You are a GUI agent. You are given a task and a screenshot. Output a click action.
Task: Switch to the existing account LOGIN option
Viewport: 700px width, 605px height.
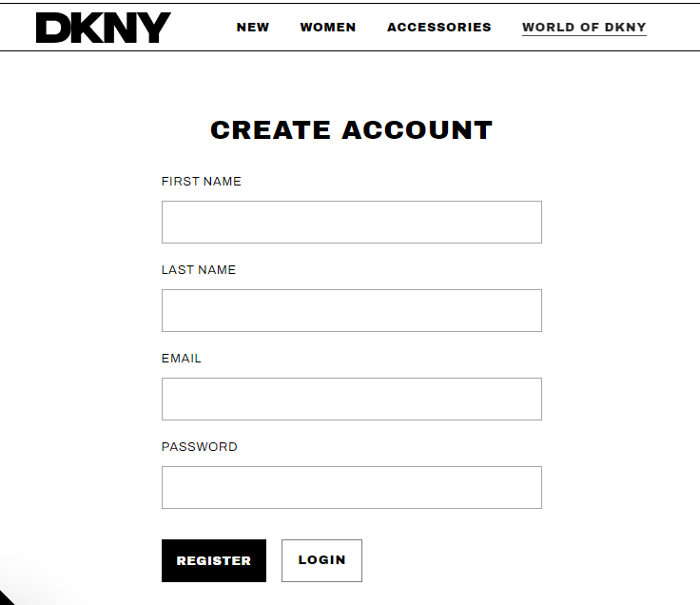321,560
